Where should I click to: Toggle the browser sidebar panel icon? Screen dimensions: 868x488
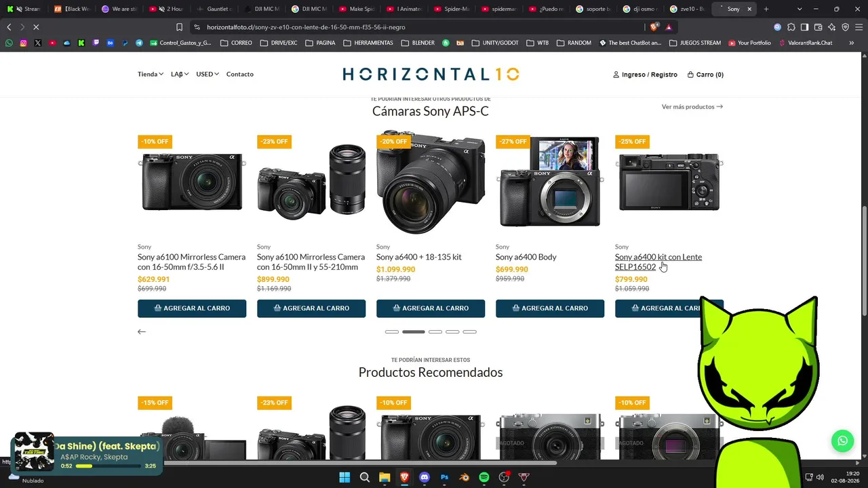(x=804, y=27)
